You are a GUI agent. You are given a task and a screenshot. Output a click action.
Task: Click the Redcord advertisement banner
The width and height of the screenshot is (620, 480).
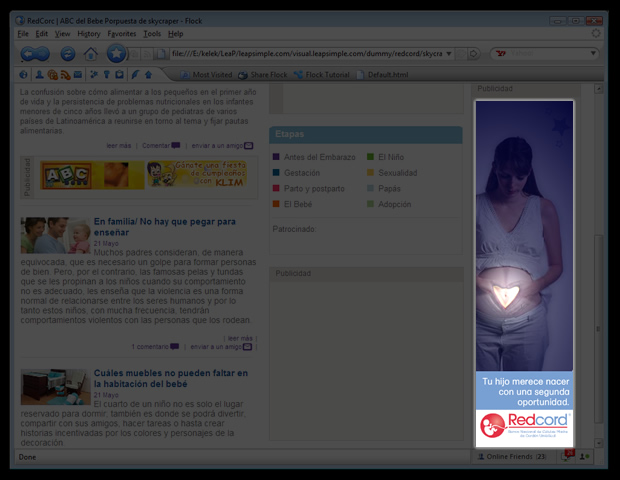pos(524,270)
